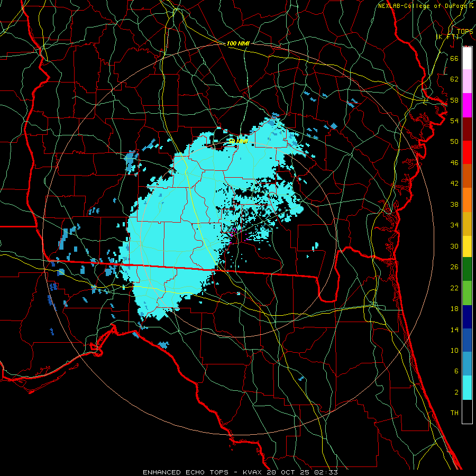This screenshot has width=476, height=476.
Task: Click the '2' legend value label
Action: click(x=456, y=392)
